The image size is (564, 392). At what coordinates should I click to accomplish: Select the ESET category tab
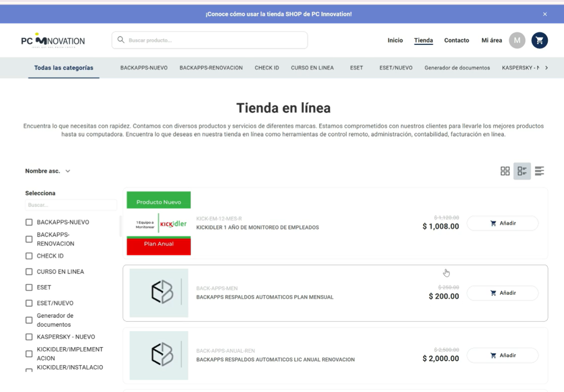tap(356, 68)
